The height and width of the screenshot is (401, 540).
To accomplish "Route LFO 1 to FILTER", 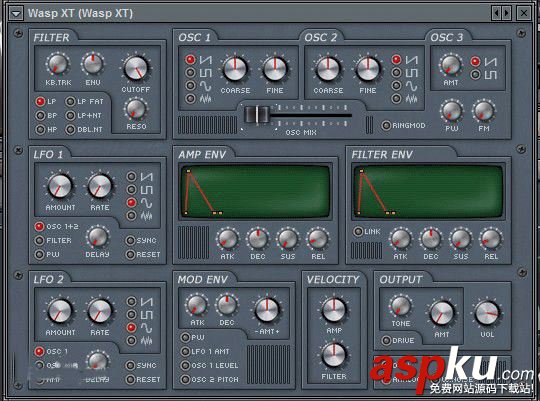I will [40, 240].
